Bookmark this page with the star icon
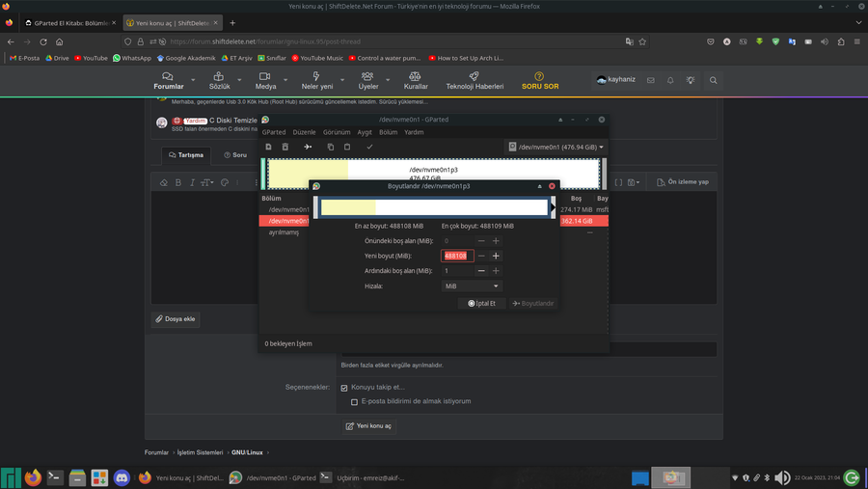 [642, 41]
